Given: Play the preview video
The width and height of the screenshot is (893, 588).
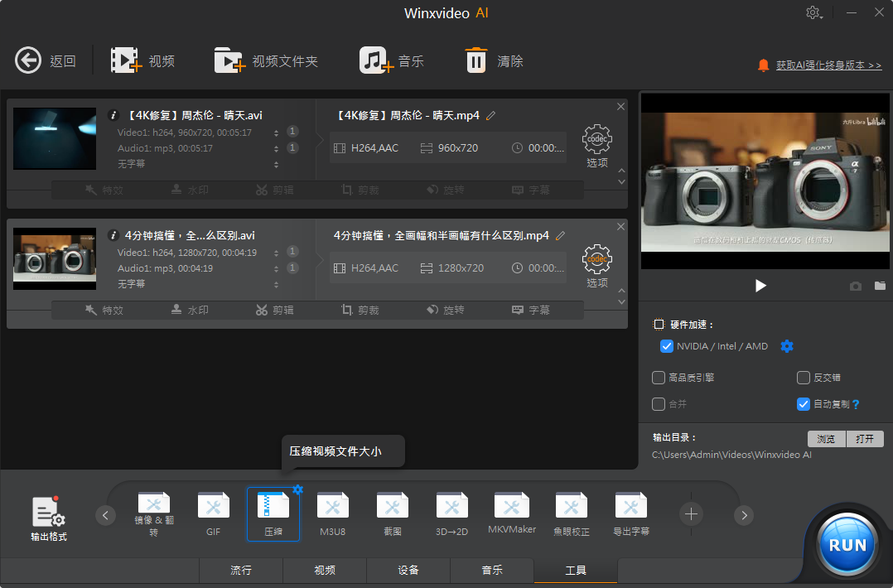Looking at the screenshot, I should (760, 286).
